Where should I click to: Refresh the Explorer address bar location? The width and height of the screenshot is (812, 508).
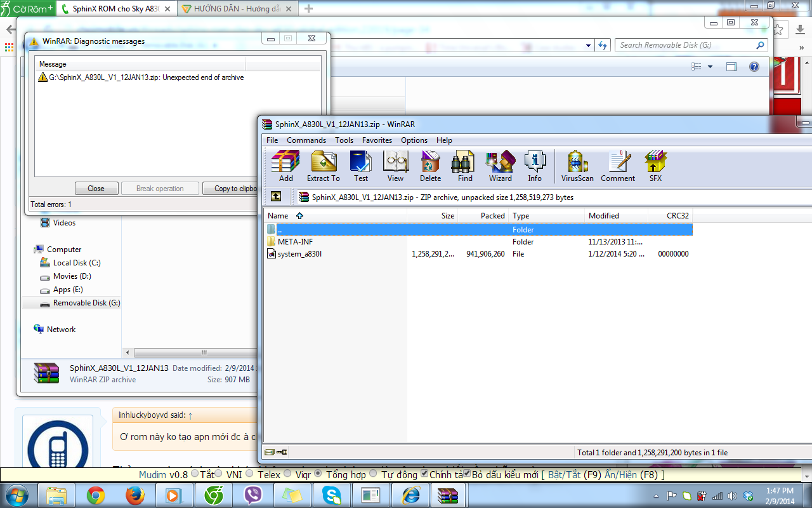point(603,45)
